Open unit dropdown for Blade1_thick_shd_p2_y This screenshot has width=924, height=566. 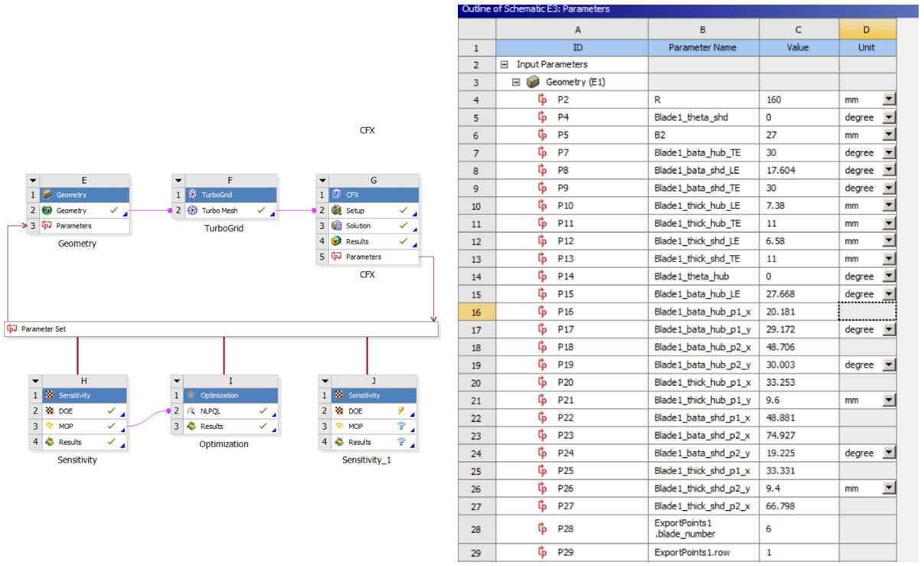(x=888, y=488)
